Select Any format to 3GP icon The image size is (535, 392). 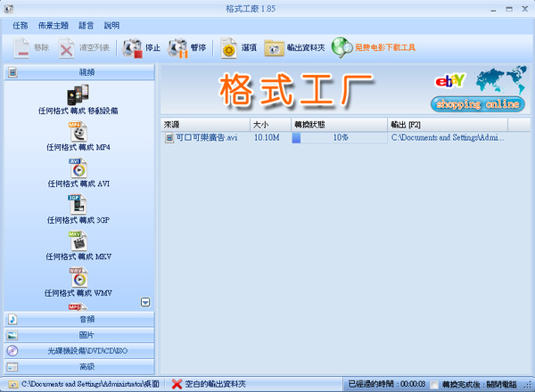point(77,204)
